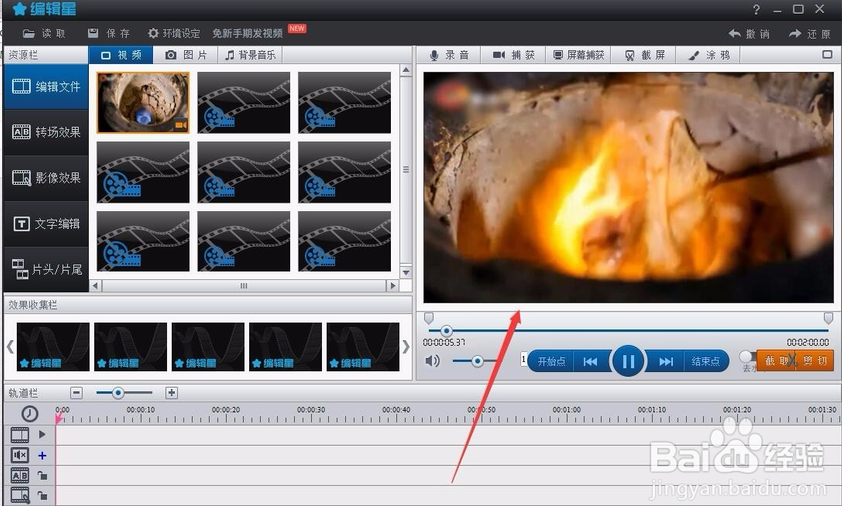Click the clip number input field

point(524,359)
